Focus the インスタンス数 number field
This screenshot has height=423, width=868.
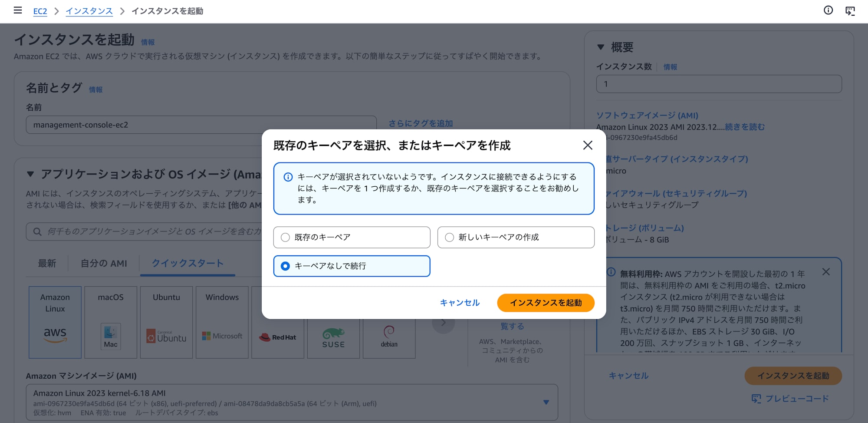pos(719,84)
